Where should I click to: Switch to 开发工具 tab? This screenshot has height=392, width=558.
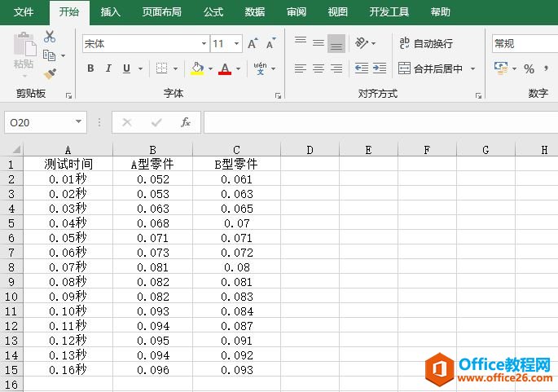(x=389, y=11)
